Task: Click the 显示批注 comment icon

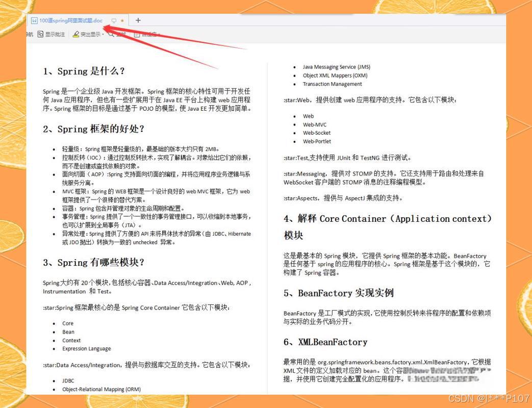Action: 41,34
